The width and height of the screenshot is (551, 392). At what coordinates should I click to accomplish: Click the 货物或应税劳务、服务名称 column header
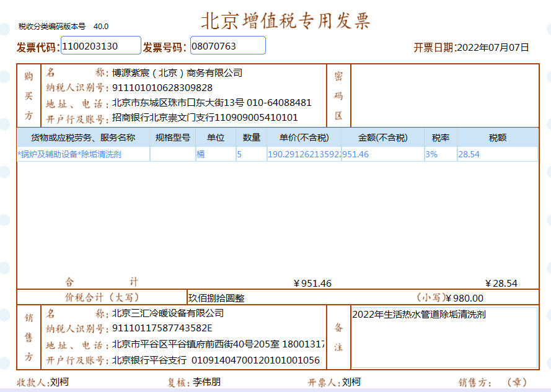tap(83, 137)
